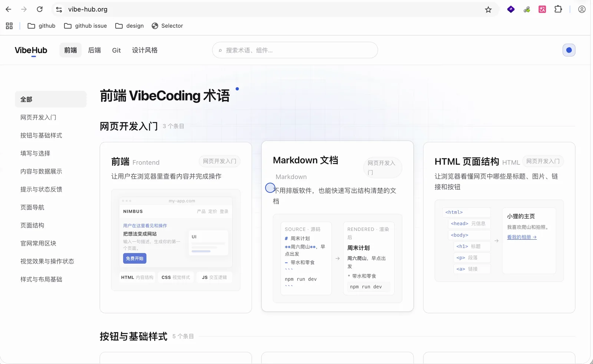The image size is (593, 364).
Task: Click 登录 in the NIMBUS preview nav
Action: [224, 211]
